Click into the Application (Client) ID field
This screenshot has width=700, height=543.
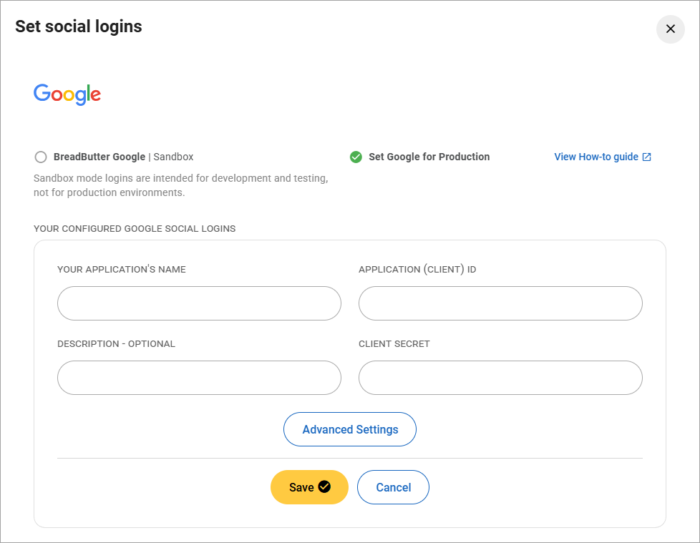point(500,303)
